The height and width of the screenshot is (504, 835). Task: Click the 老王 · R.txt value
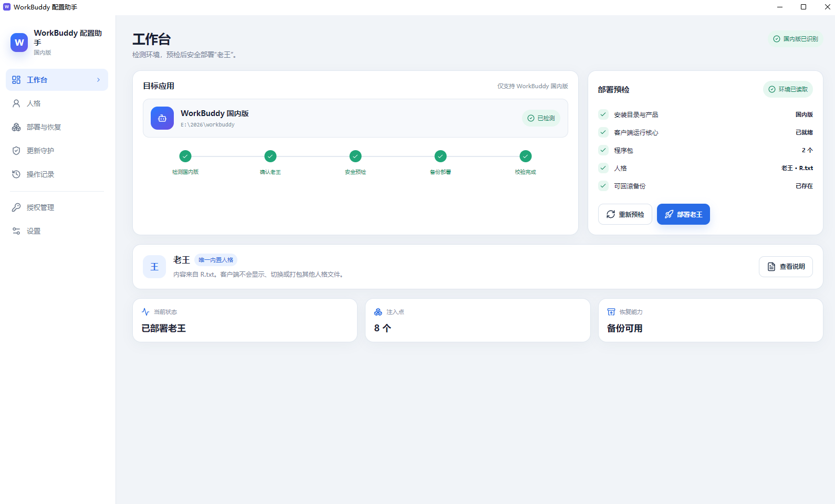tap(797, 168)
